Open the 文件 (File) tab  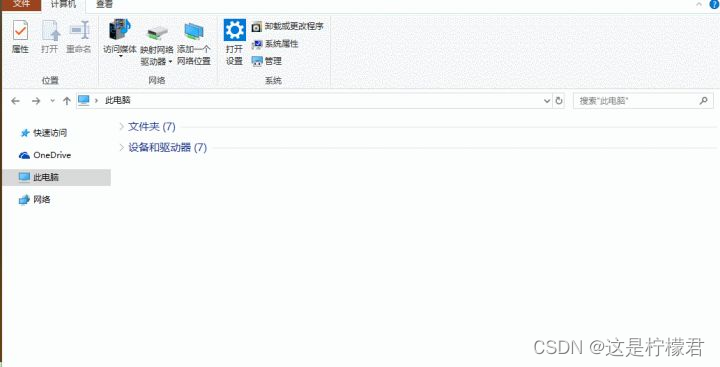pos(21,5)
